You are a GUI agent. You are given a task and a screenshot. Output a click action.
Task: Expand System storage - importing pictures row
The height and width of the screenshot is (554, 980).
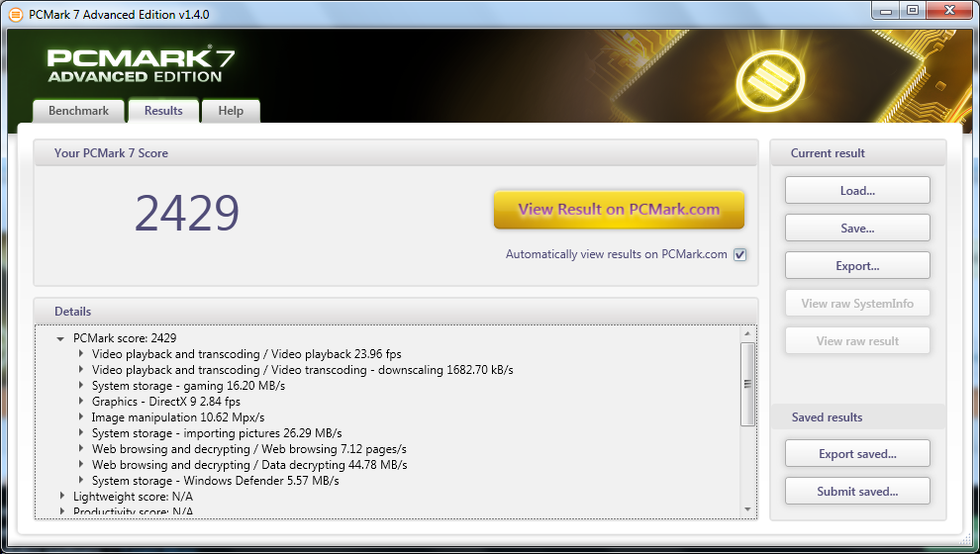click(x=81, y=433)
